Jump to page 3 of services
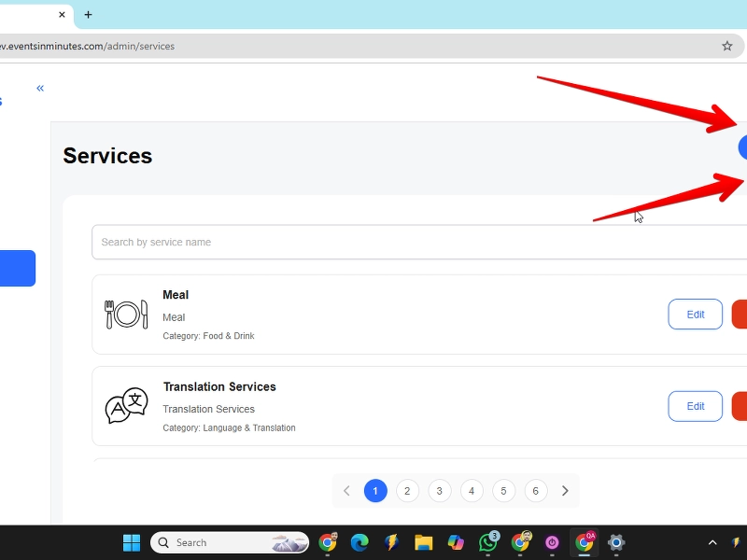Viewport: 747px width, 560px height. click(440, 491)
